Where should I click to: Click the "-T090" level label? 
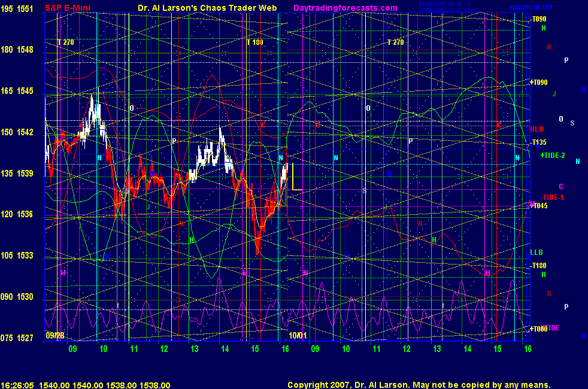(x=539, y=19)
